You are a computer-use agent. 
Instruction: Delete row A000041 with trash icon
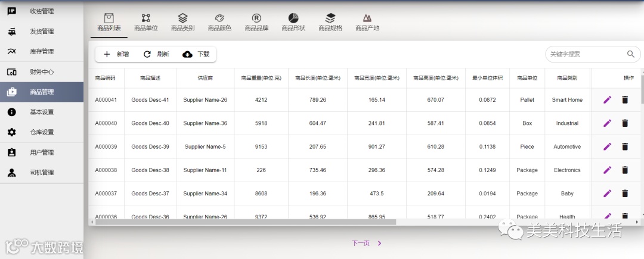tap(625, 99)
